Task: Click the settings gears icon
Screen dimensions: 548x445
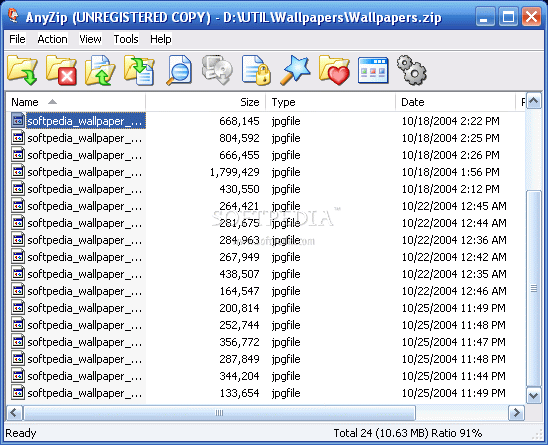Action: [412, 70]
